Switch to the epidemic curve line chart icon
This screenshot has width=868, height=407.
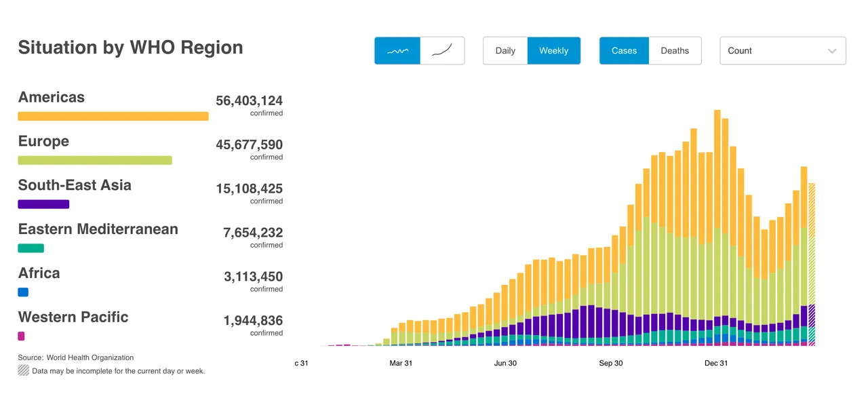(x=397, y=51)
